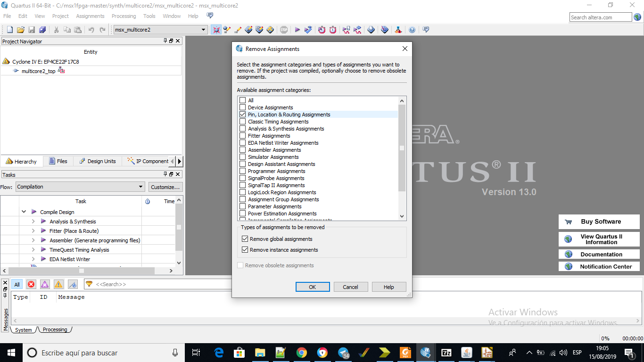Switch to the Processing messages tab
Screen dimensions: 644x362
(55, 329)
